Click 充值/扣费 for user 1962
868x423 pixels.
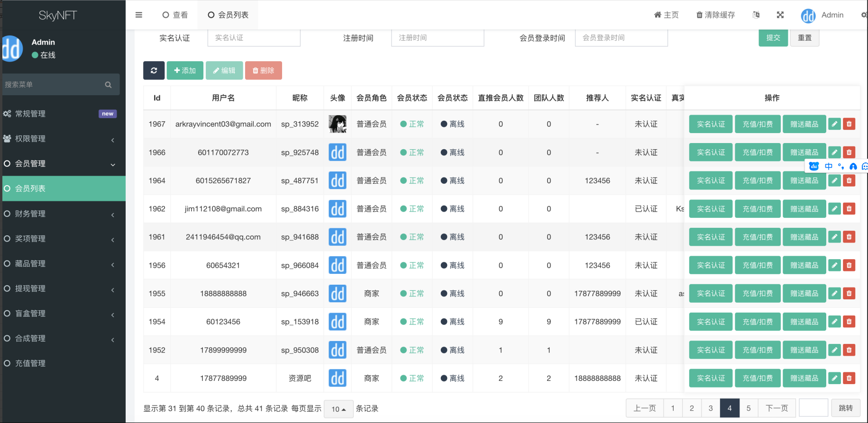pyautogui.click(x=758, y=209)
